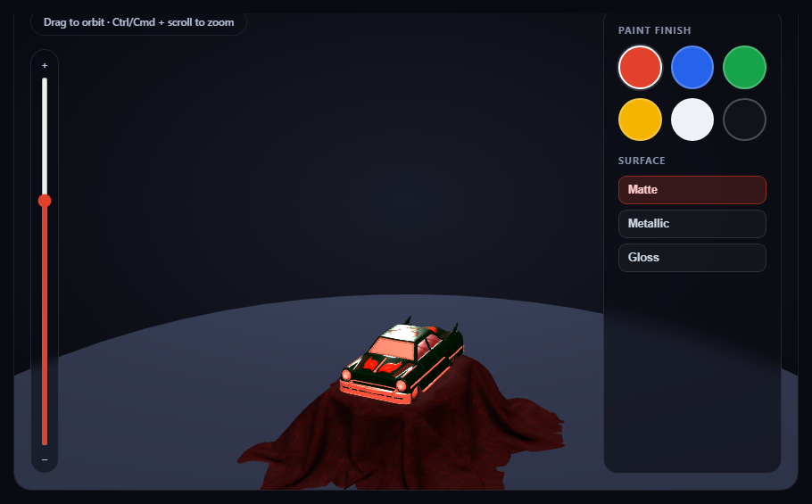Click the 3D car model
The height and width of the screenshot is (504, 812).
pos(402,361)
